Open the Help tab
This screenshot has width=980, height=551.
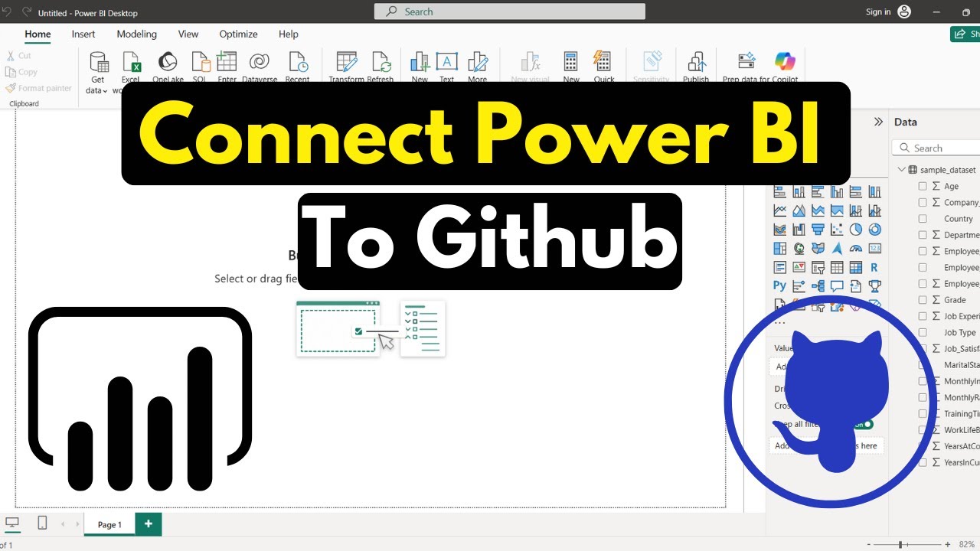(x=289, y=34)
